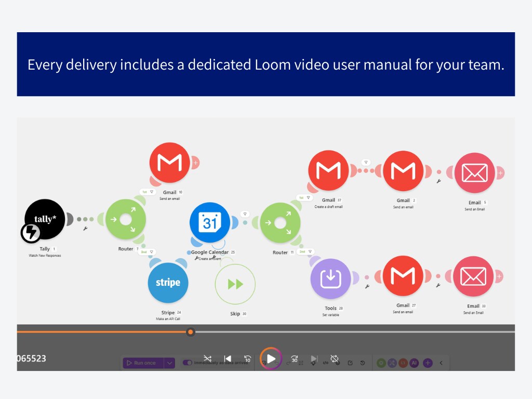This screenshot has width=532, height=399.
Task: Open the Gmail 10 Send an email module
Action: tap(170, 163)
